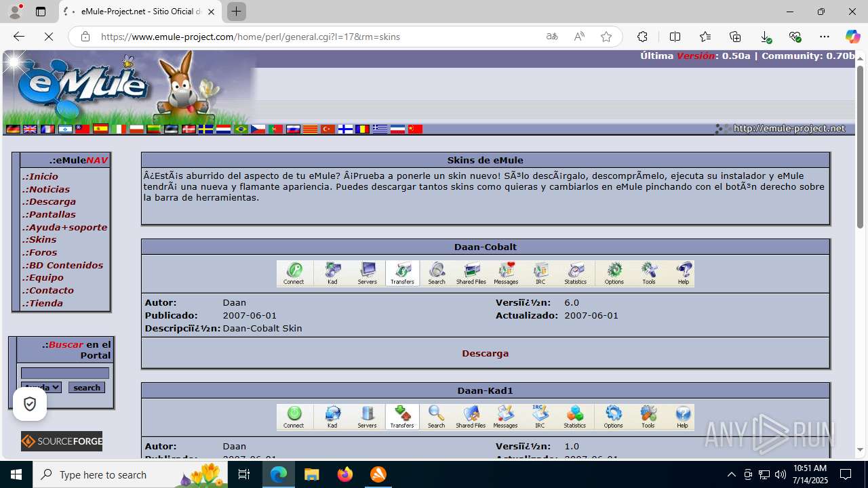
Task: Open the SourceForge logo link
Action: [62, 441]
